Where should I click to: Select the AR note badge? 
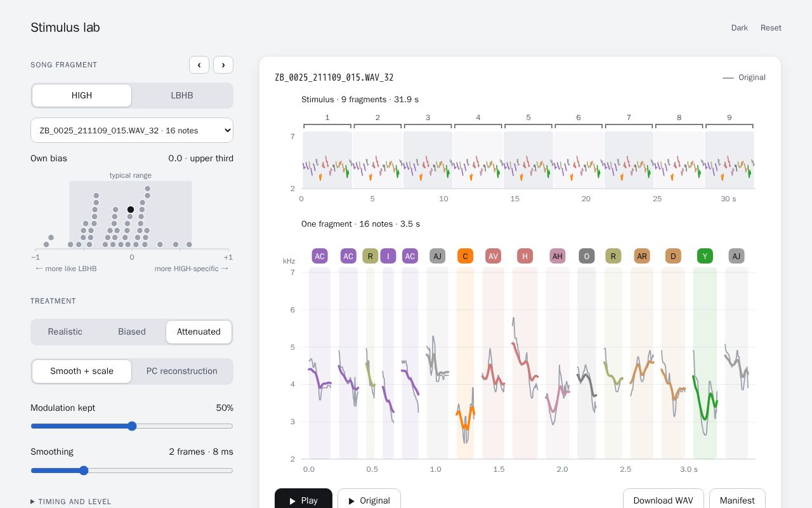[x=642, y=256]
